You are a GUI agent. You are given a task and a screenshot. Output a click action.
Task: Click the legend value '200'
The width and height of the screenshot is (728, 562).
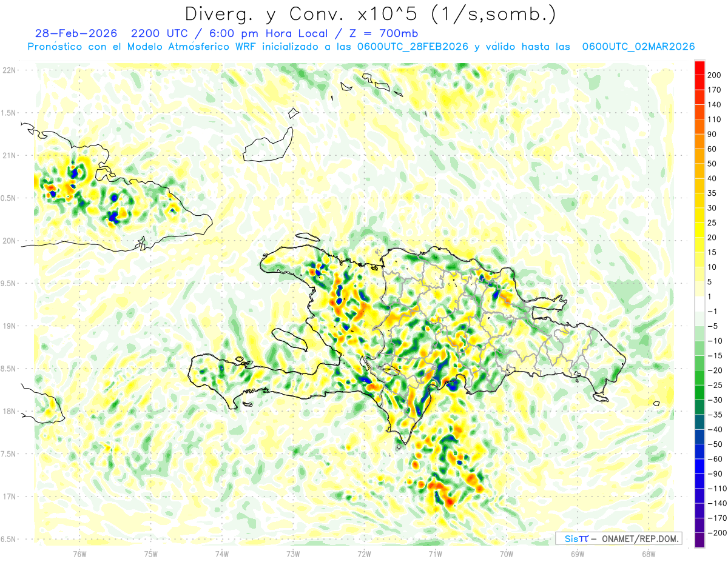tap(715, 75)
